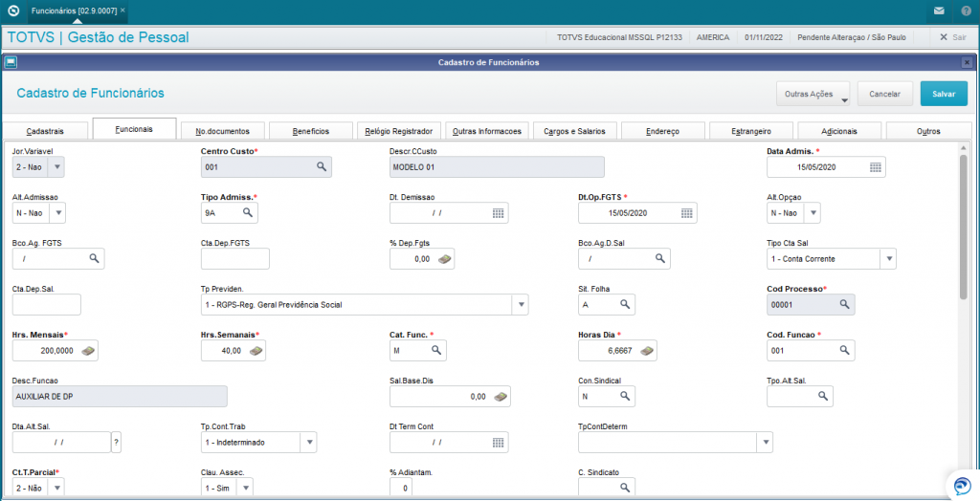This screenshot has width=980, height=501.
Task: Open the Dt.Op.FGTS calendar icon
Action: pyautogui.click(x=686, y=213)
